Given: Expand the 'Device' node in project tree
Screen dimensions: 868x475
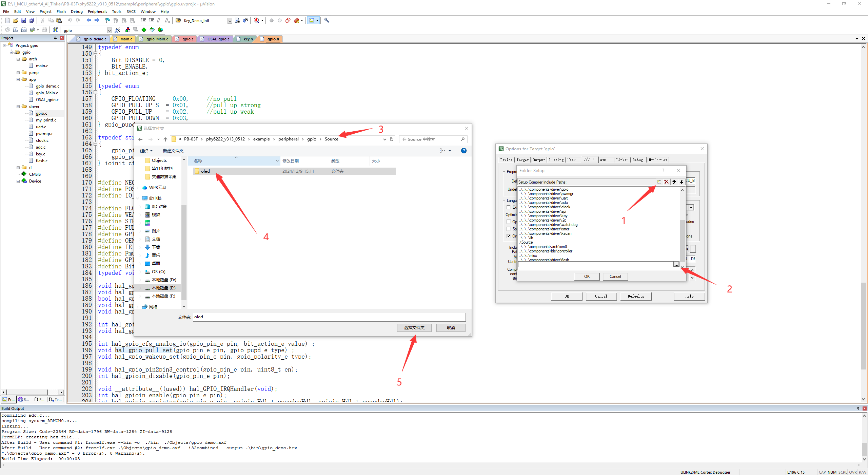Looking at the screenshot, I should (18, 181).
